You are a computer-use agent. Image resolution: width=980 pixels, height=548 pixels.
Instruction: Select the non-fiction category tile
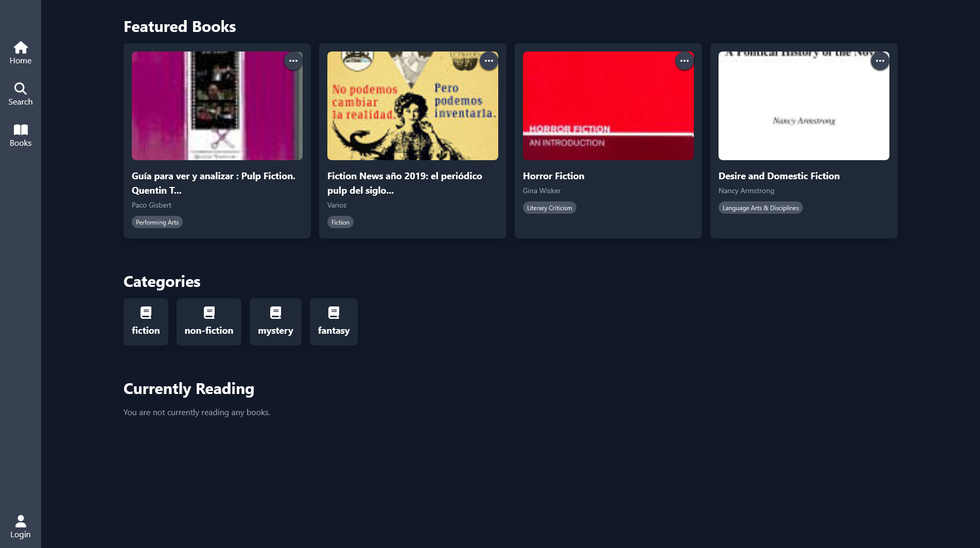(x=209, y=322)
